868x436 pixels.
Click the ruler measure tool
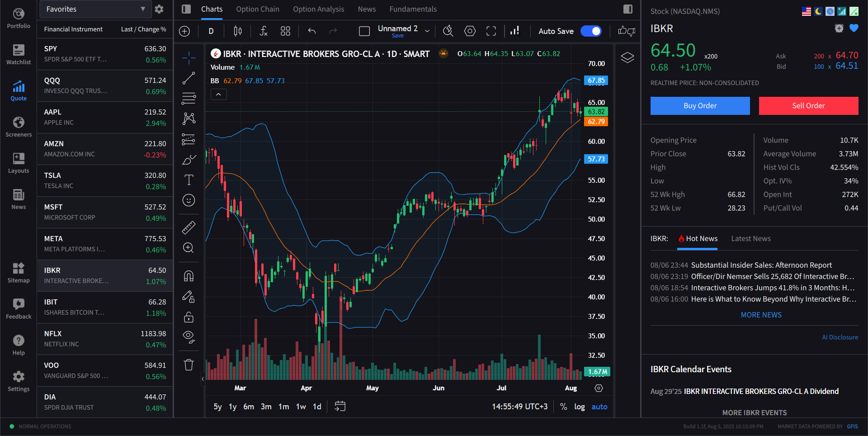coord(189,227)
